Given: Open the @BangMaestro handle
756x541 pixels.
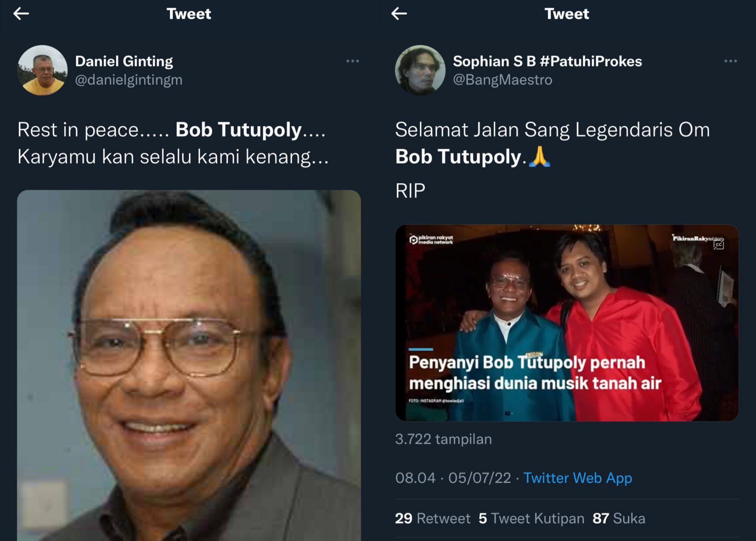Looking at the screenshot, I should pyautogui.click(x=502, y=80).
